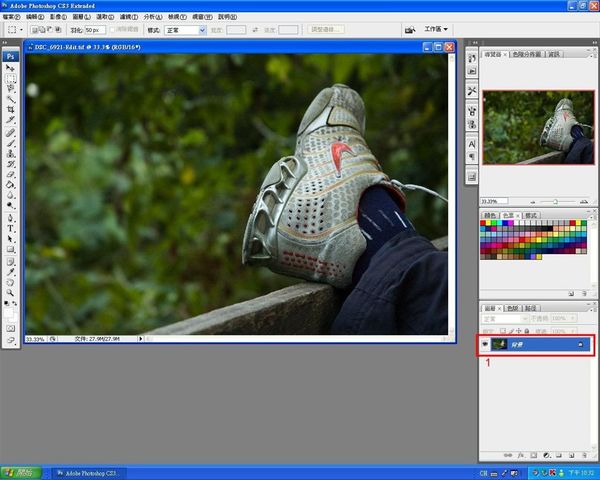Toggle lock image pixels brush icon
600x480 pixels.
[511, 331]
